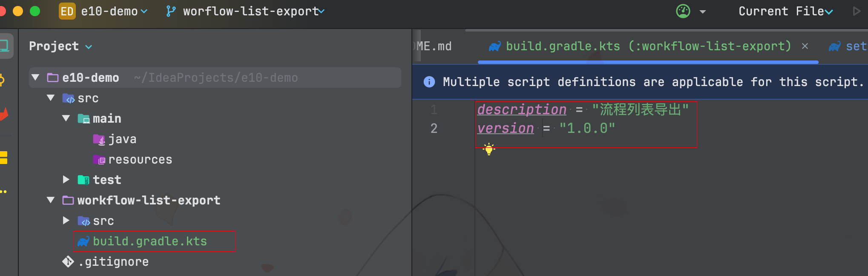
Task: Switch to the README.md editor tab
Action: pyautogui.click(x=434, y=46)
